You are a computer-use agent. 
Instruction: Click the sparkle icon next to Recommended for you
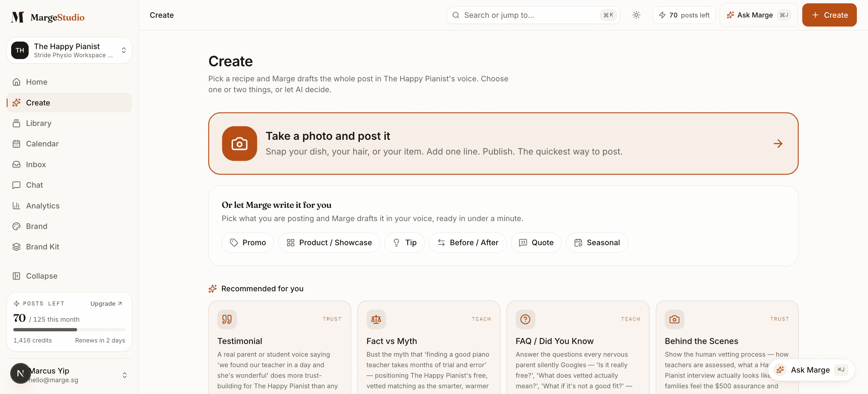212,289
